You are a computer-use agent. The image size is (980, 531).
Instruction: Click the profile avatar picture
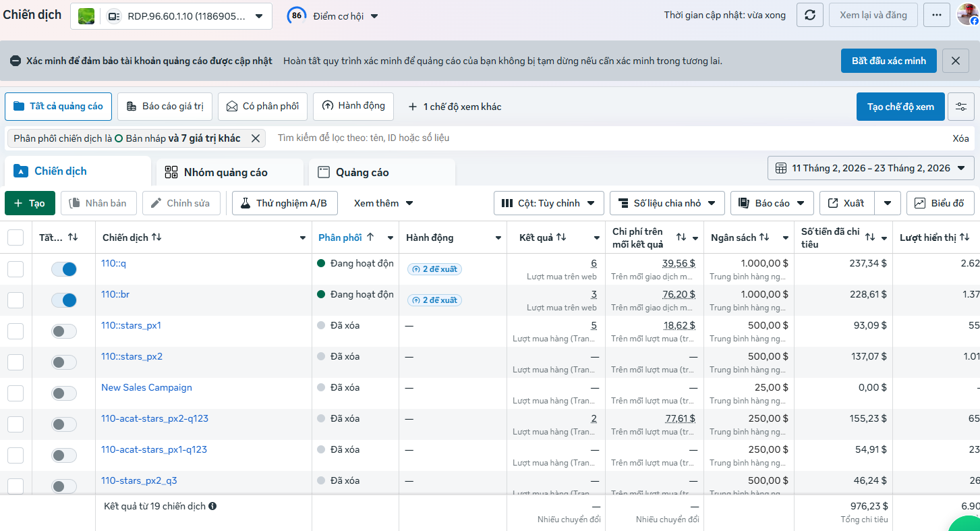[967, 15]
